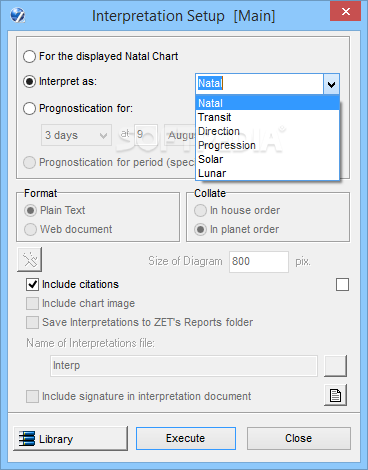The image size is (368, 470).
Task: Click the day number field showing 9
Action: tap(145, 135)
